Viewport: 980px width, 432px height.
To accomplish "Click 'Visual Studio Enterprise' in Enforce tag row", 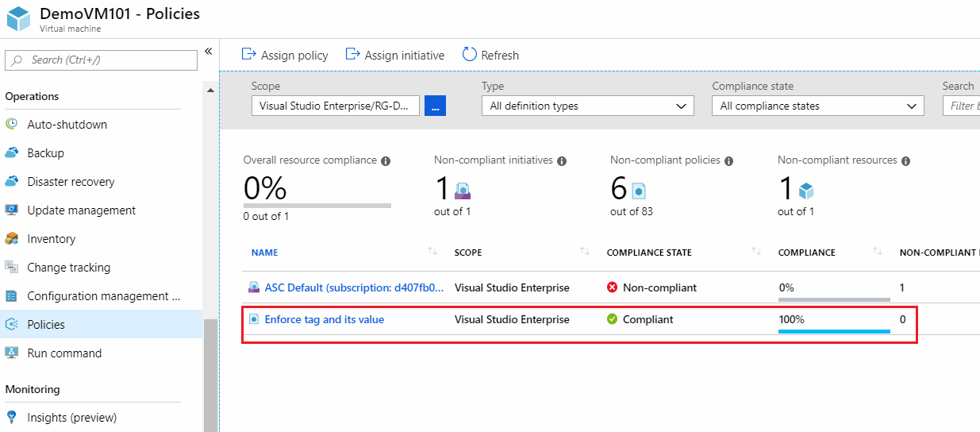I will 512,319.
